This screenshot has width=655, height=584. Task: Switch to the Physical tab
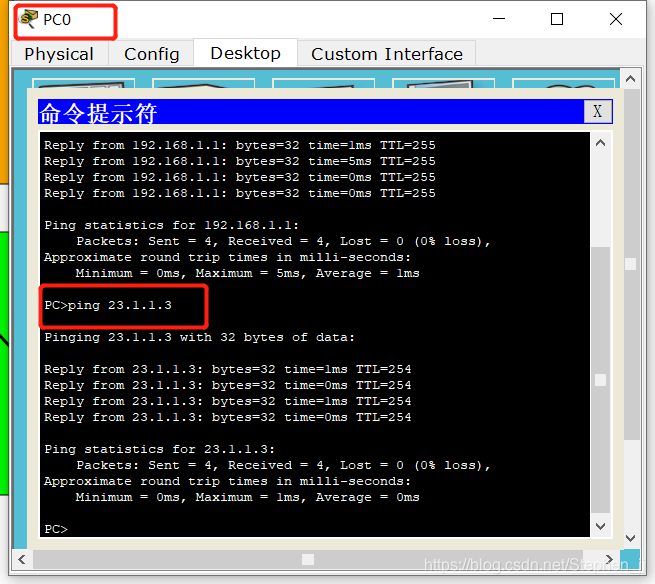(59, 54)
